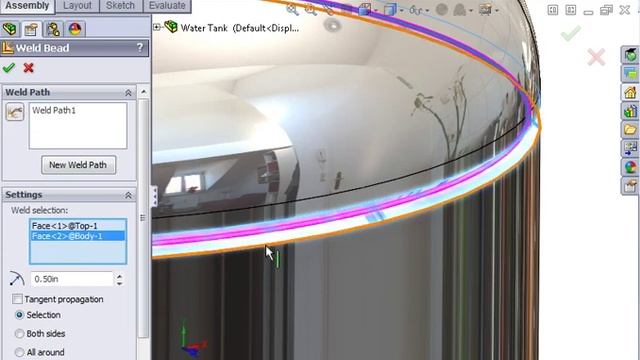Viewport: 640px width, 360px height.
Task: Click the Display Style cube icon
Action: pos(390,10)
